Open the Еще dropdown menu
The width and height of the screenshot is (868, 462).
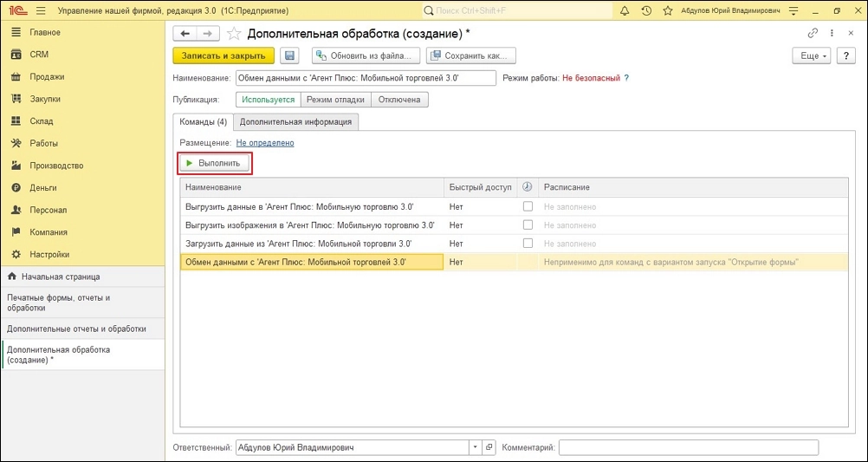[812, 56]
